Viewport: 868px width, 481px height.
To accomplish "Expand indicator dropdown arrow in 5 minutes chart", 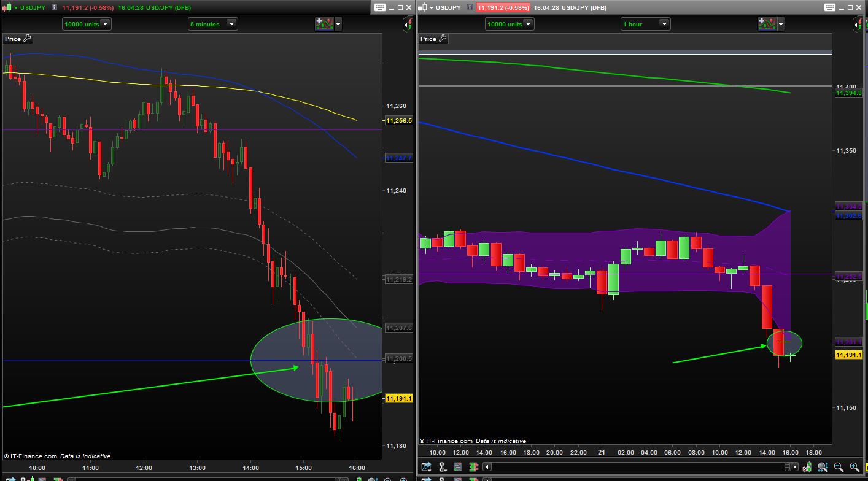I will click(338, 25).
